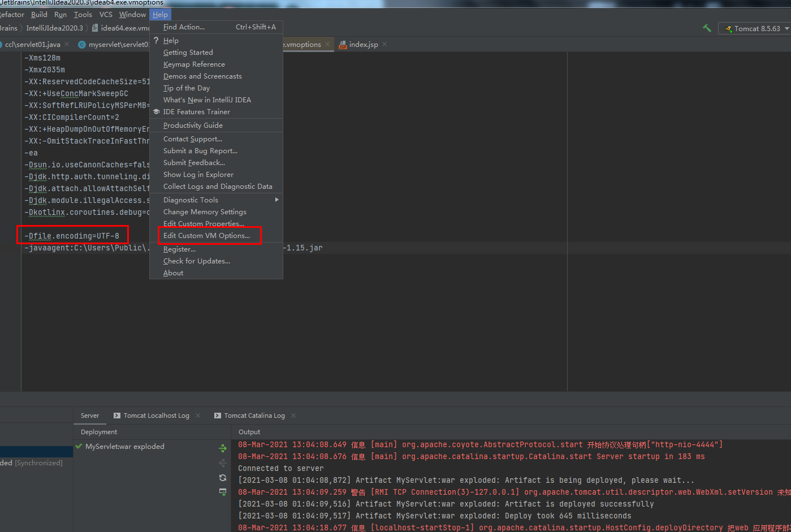Close the index.jsp tab
The image size is (791, 532).
[x=384, y=44]
